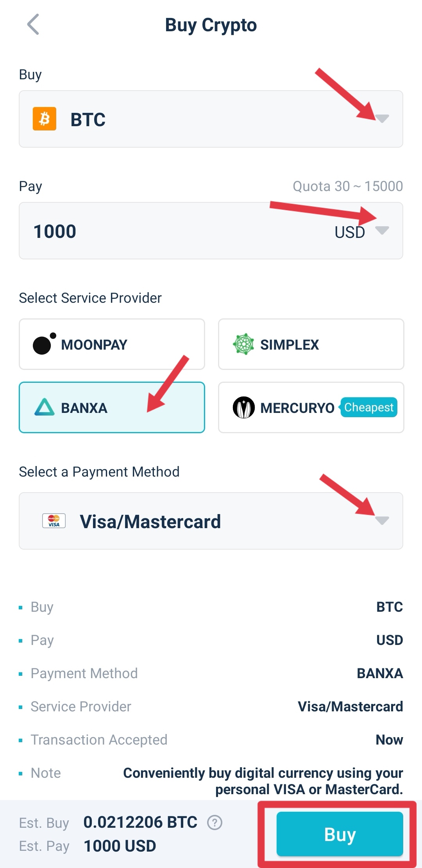The height and width of the screenshot is (868, 422).
Task: Expand the BTC cryptocurrency dropdown arrow
Action: click(382, 118)
